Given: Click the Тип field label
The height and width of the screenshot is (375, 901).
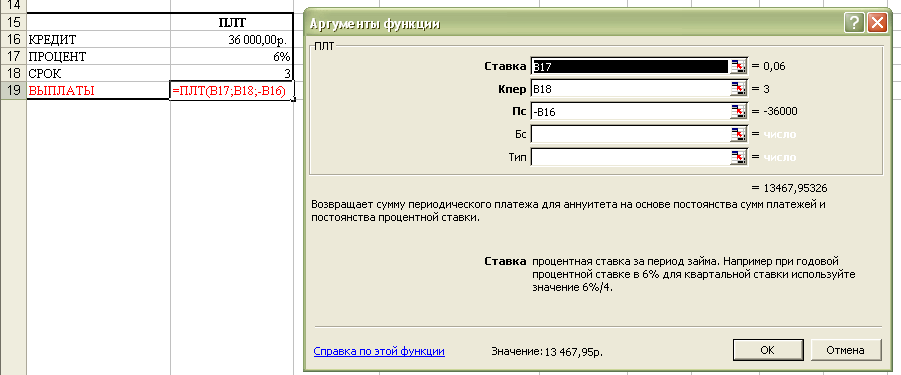Looking at the screenshot, I should point(517,157).
